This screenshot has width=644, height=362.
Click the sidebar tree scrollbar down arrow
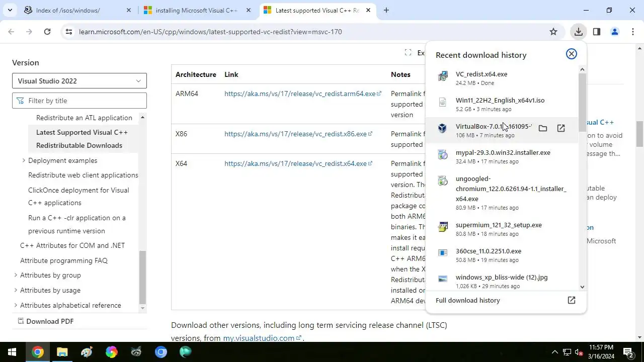(x=142, y=308)
